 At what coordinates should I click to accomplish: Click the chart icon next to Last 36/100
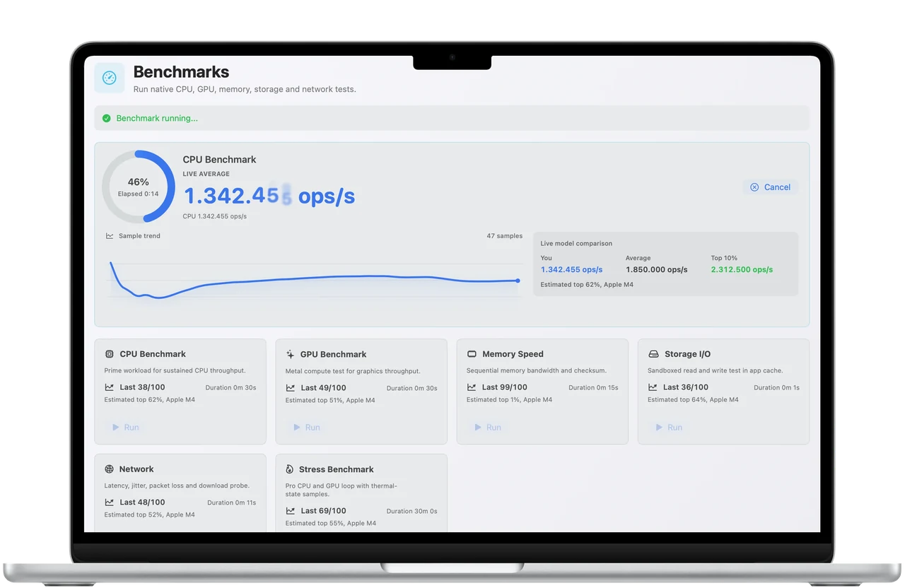[x=653, y=387]
